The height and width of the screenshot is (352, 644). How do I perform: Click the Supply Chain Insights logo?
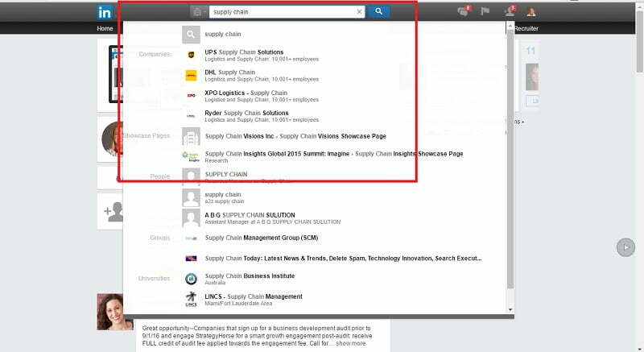(x=191, y=156)
